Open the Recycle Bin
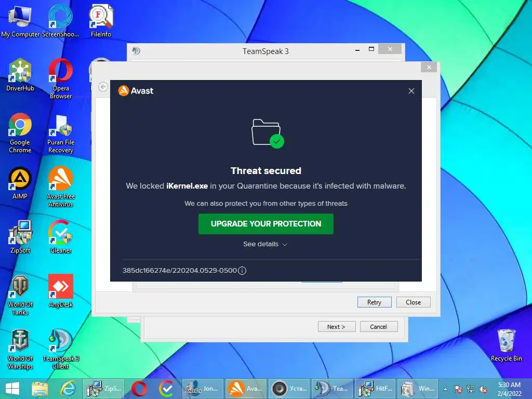The height and width of the screenshot is (399, 532). [506, 345]
